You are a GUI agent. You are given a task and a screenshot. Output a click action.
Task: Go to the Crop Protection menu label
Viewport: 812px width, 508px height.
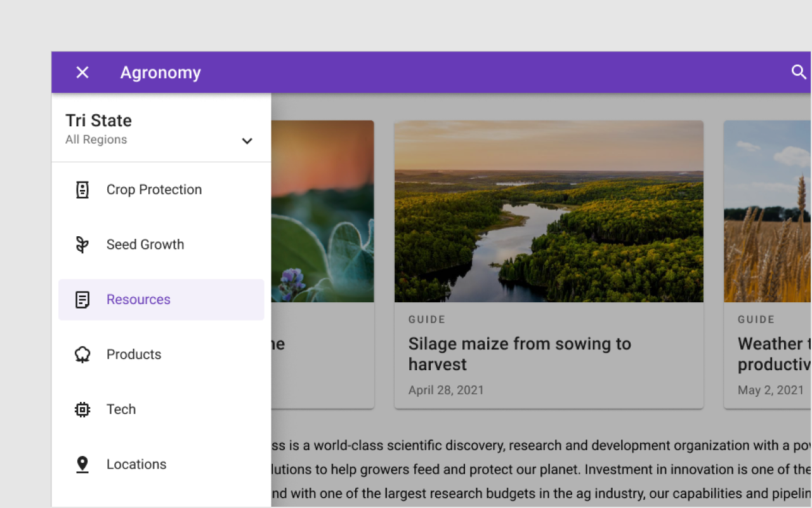pos(154,190)
